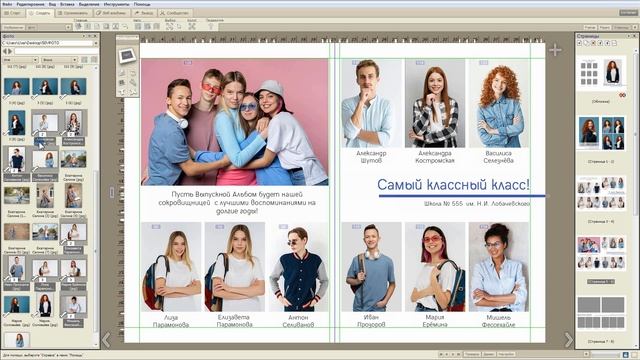Click the caption 'Лиза Парамонова'
The image size is (640, 360).
coord(171,321)
